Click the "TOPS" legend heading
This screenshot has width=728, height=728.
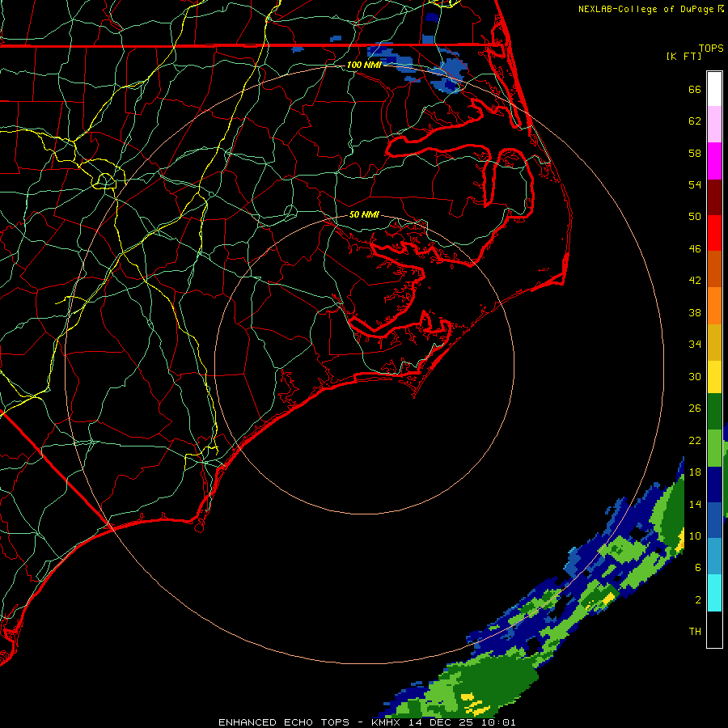[x=711, y=48]
